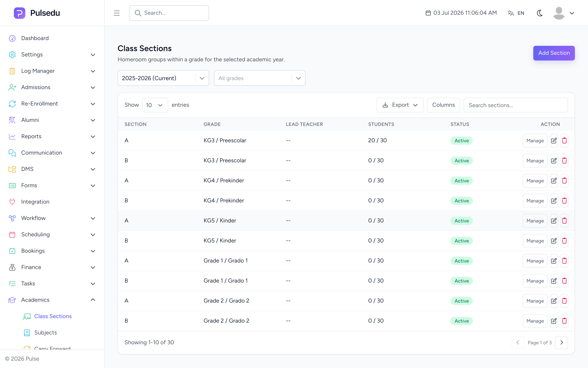The width and height of the screenshot is (588, 368).
Task: Click the Add Section button
Action: point(554,53)
